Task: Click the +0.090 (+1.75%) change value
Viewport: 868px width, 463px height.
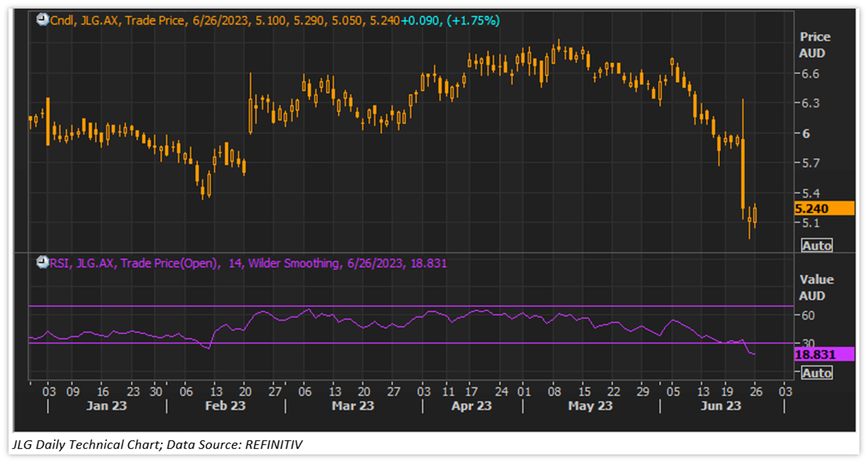Action: pyautogui.click(x=450, y=21)
